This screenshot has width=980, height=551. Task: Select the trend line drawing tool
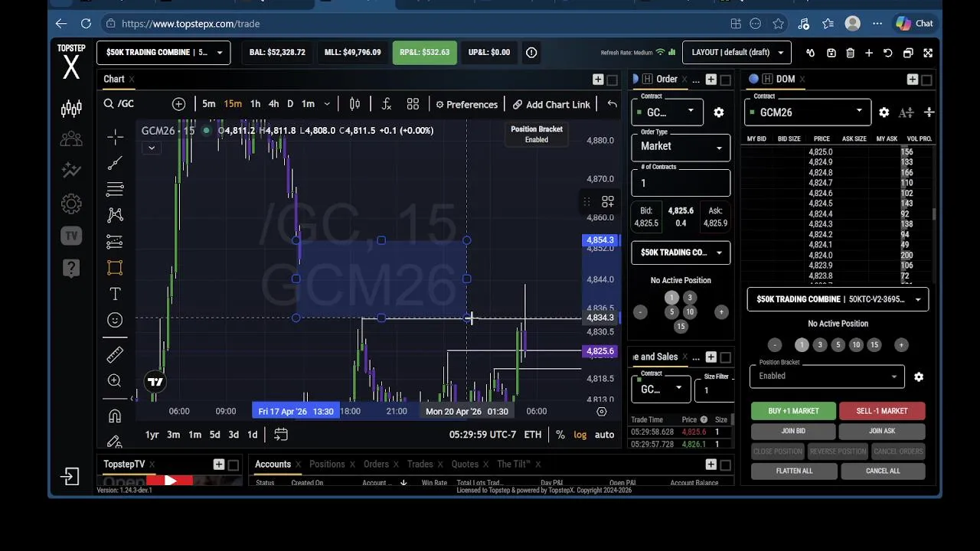115,163
